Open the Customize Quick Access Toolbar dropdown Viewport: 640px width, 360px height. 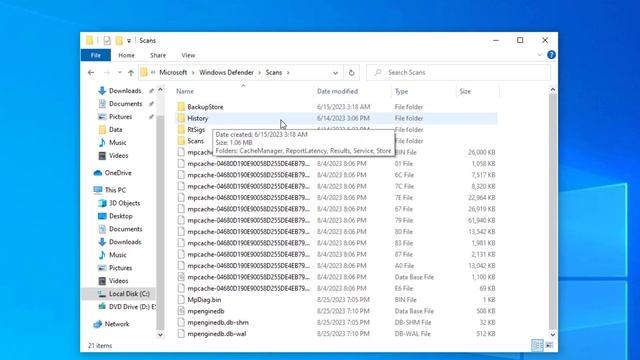(x=129, y=41)
